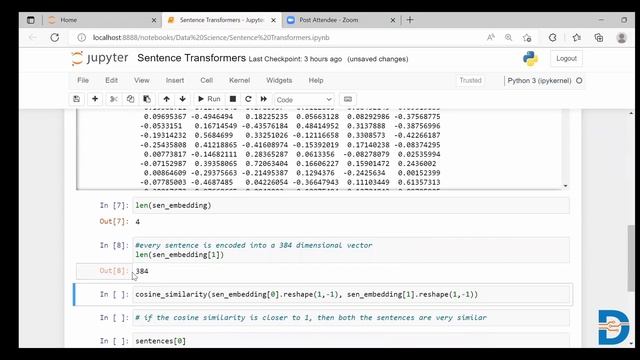The width and height of the screenshot is (640, 360).
Task: Restart the kernel with the circular arrow
Action: 248,99
